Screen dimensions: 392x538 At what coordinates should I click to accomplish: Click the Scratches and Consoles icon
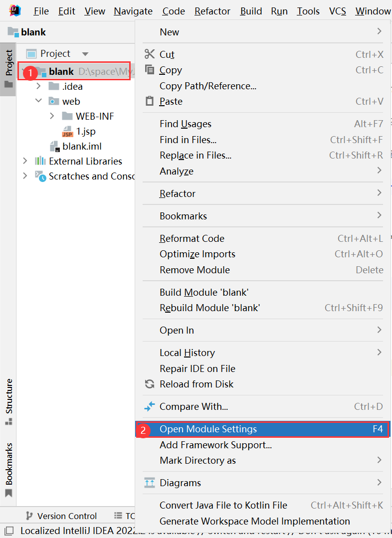[x=40, y=176]
